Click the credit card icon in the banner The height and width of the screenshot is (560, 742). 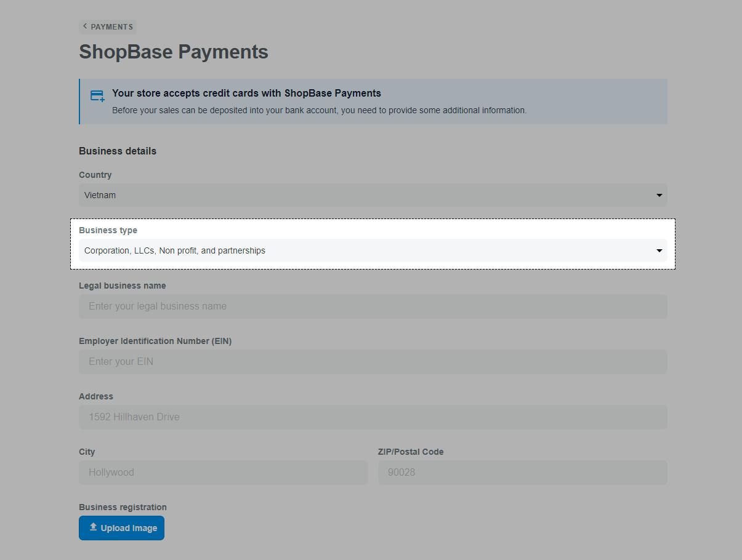coord(97,96)
